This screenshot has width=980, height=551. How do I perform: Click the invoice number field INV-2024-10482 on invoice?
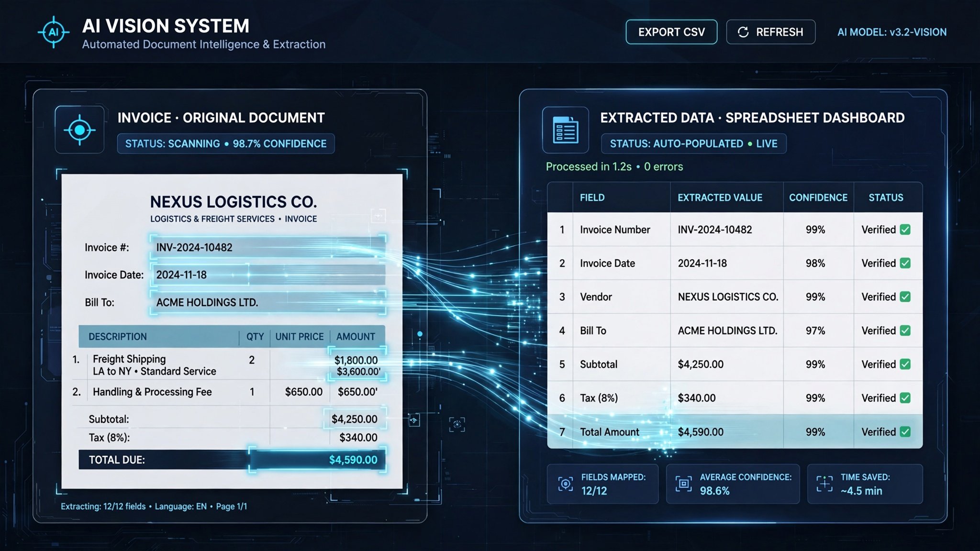268,247
